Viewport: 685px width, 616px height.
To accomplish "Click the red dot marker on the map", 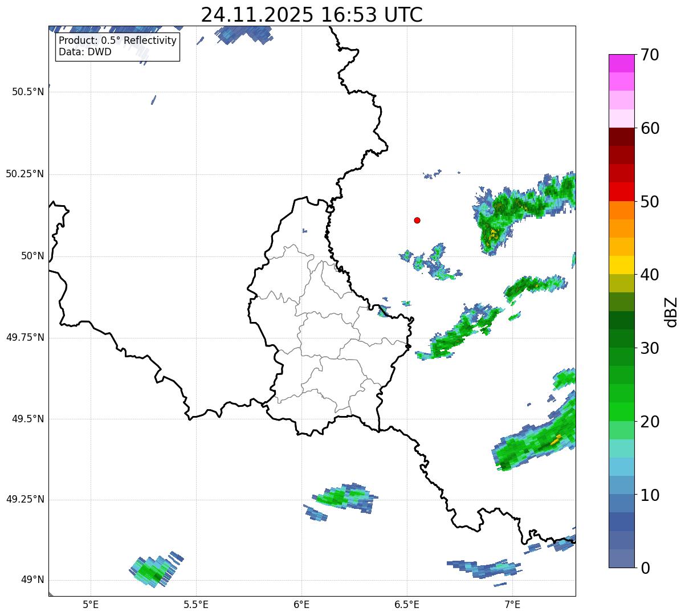I will point(417,220).
